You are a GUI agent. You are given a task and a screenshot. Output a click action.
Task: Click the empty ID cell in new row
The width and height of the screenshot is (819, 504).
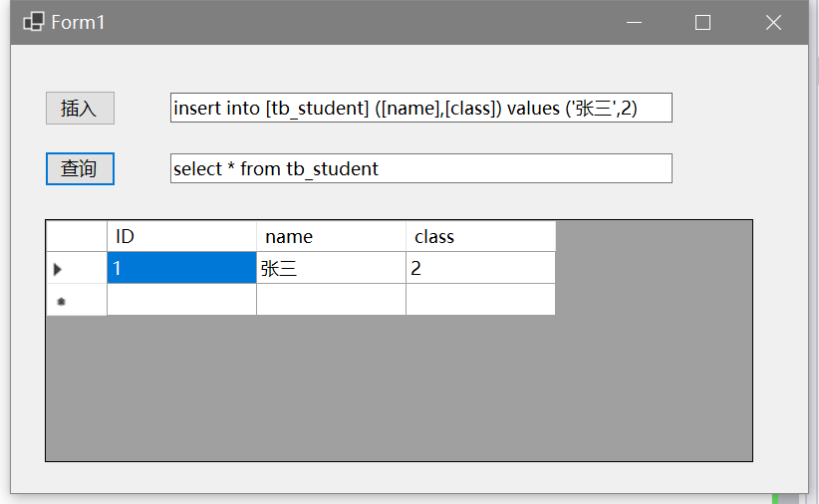181,300
